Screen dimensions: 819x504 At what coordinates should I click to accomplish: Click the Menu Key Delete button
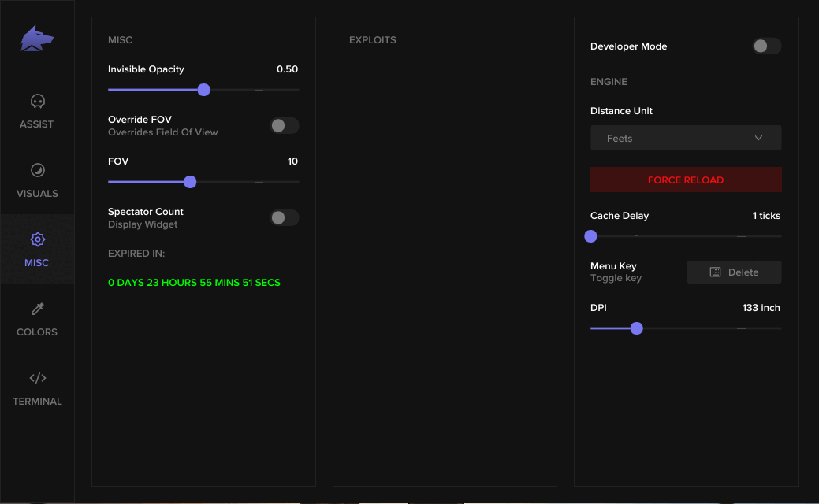(x=734, y=272)
